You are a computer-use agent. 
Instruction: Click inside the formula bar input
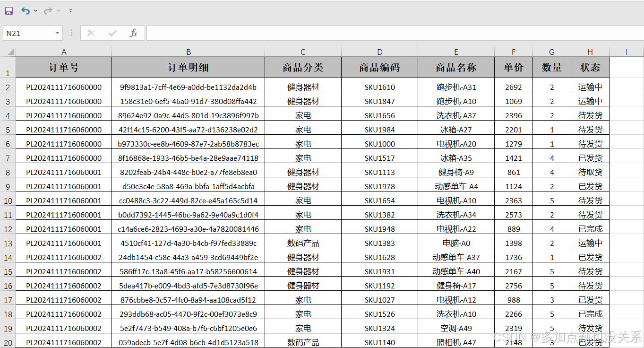click(395, 33)
